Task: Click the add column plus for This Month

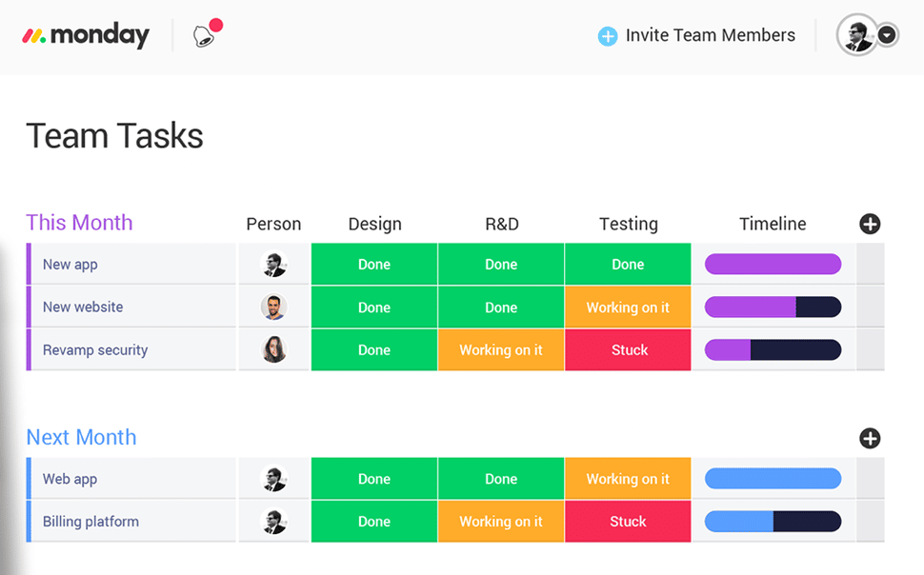Action: point(870,224)
